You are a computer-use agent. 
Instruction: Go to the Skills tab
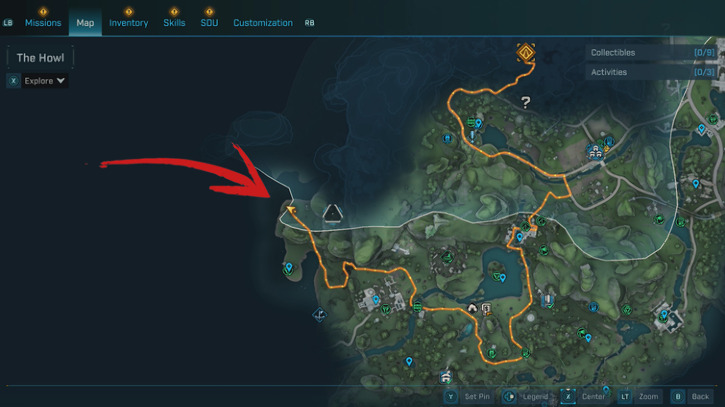174,23
